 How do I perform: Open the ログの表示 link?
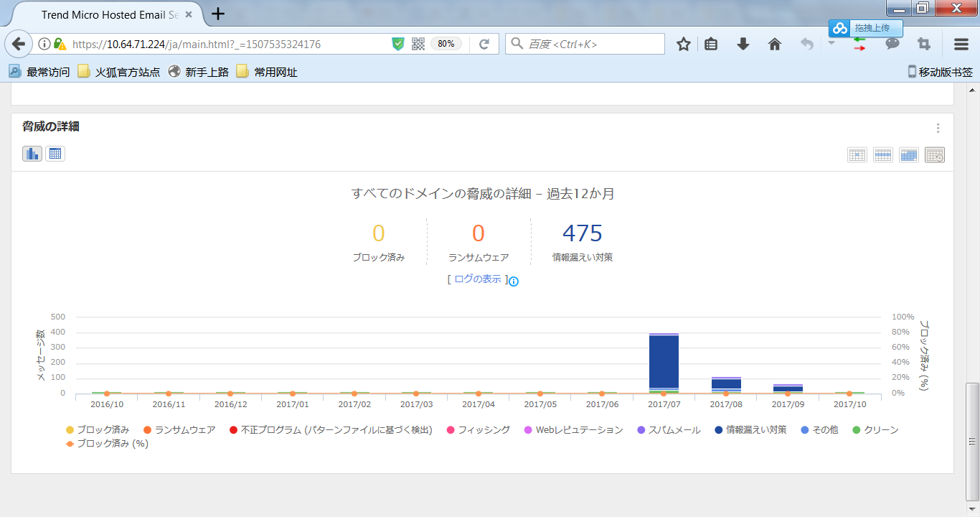click(477, 279)
